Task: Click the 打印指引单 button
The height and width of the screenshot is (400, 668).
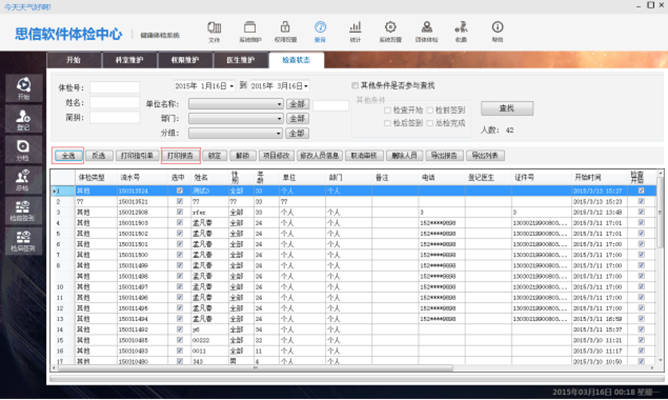Action: (137, 156)
